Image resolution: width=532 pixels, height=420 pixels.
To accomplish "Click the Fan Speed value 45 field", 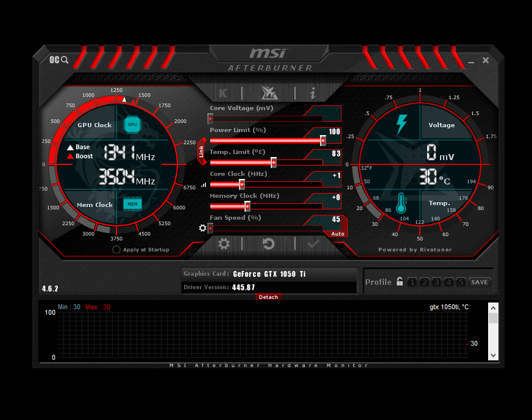I will (336, 219).
